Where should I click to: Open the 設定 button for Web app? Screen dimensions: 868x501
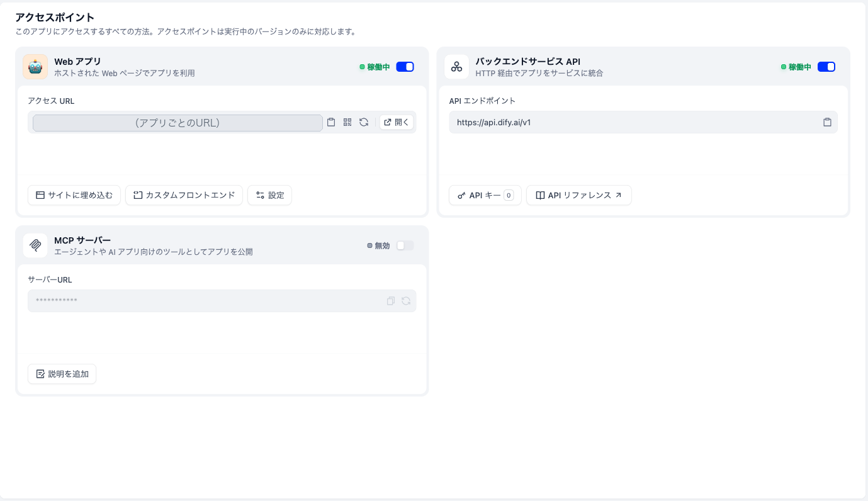pyautogui.click(x=270, y=195)
